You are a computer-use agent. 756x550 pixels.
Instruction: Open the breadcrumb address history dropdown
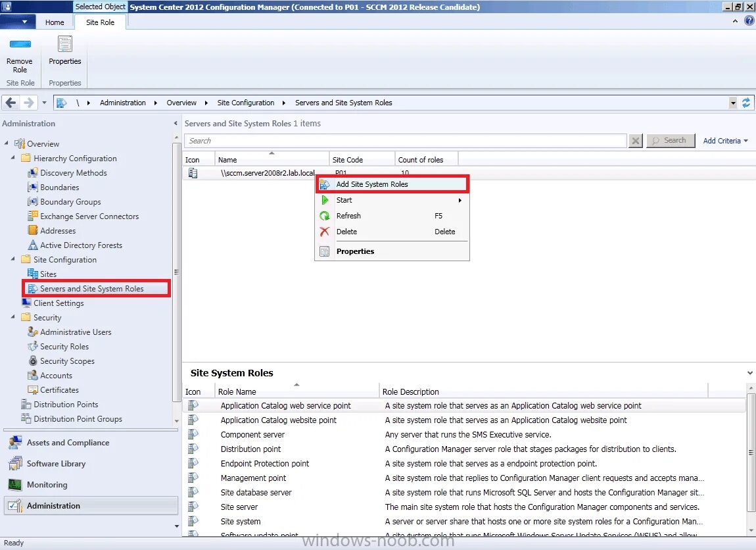(733, 103)
